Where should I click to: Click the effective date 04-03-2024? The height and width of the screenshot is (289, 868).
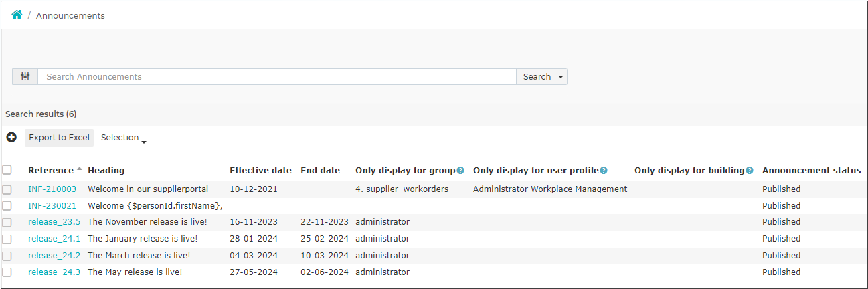tap(254, 256)
